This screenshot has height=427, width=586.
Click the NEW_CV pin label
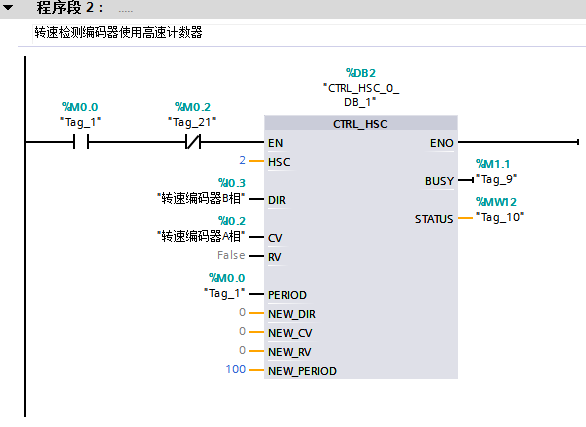(x=290, y=334)
